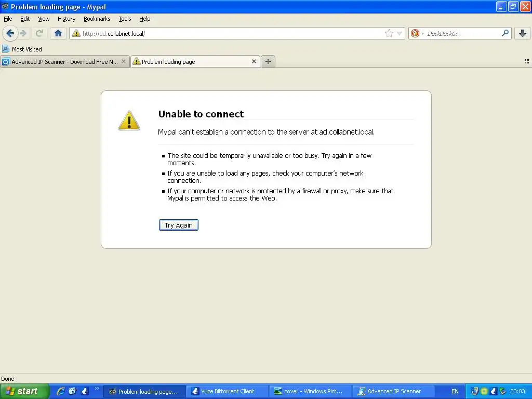Click the second quick launch browser icon
This screenshot has height=399, width=532.
72,391
